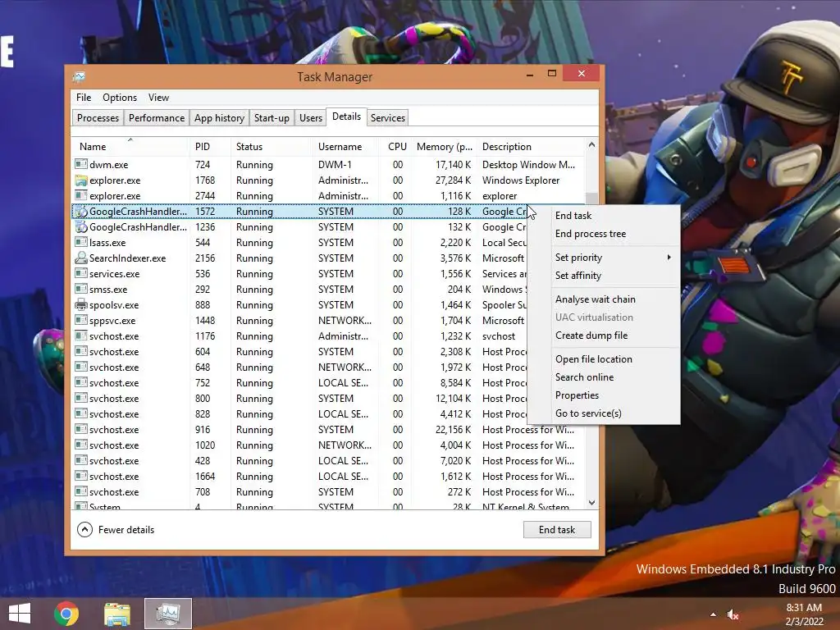The image size is (840, 630).
Task: Click the Task Manager taskbar button
Action: tap(168, 614)
